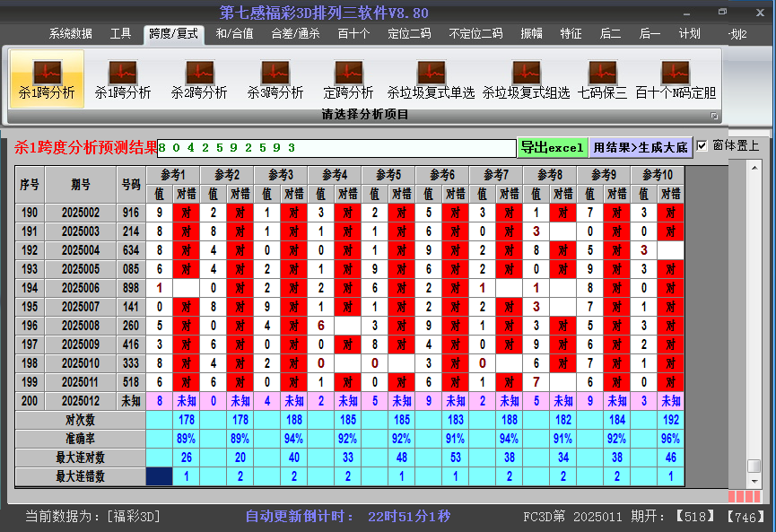Click the 请选择分析项目 ribbon group label

coord(365,115)
